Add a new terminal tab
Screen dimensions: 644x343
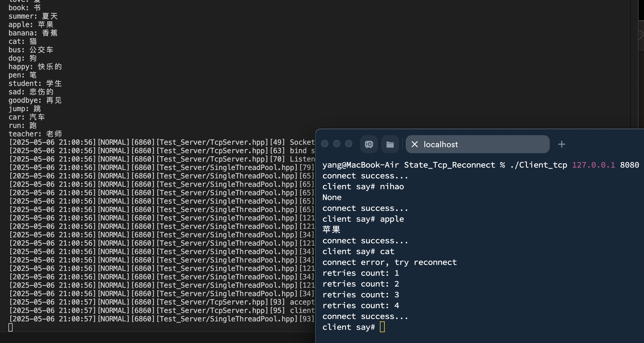tap(561, 144)
